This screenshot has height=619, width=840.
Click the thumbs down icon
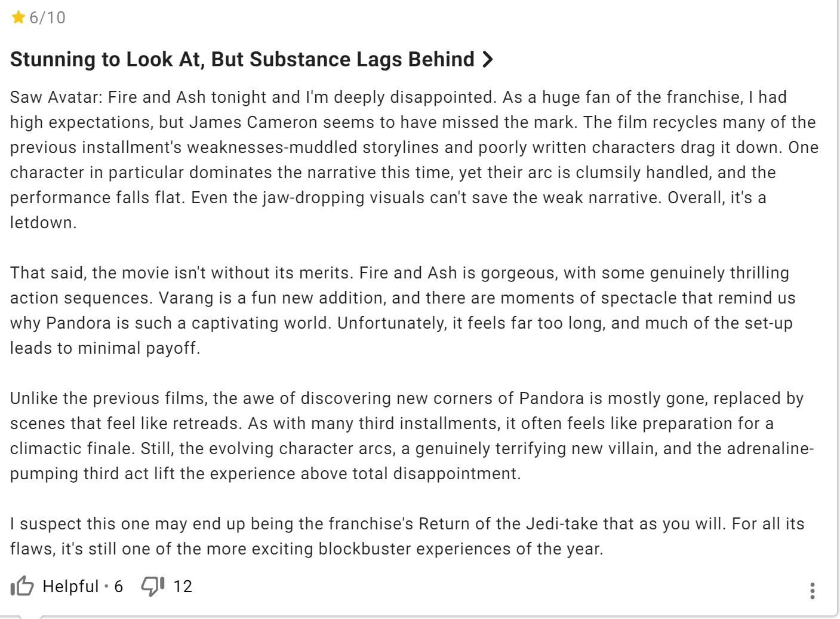pyautogui.click(x=152, y=586)
